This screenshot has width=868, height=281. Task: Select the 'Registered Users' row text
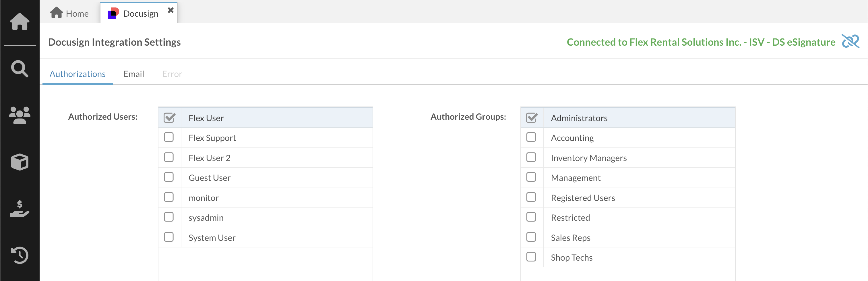tap(583, 198)
